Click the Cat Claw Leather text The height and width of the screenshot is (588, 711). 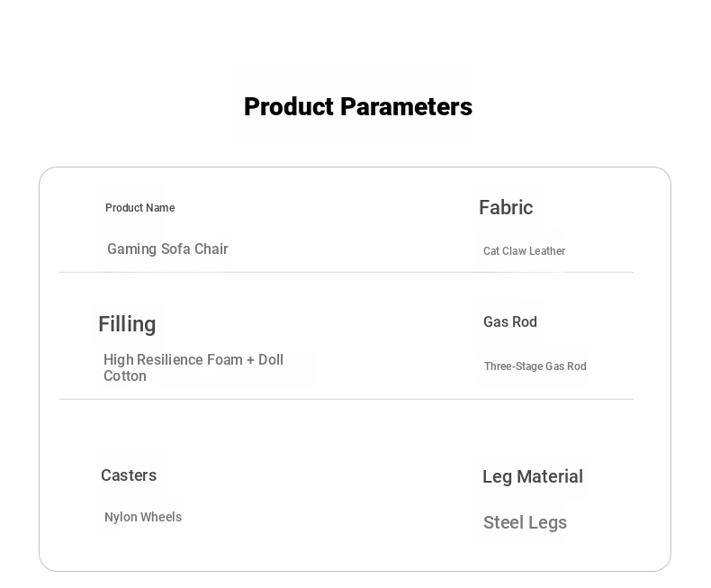coord(524,251)
